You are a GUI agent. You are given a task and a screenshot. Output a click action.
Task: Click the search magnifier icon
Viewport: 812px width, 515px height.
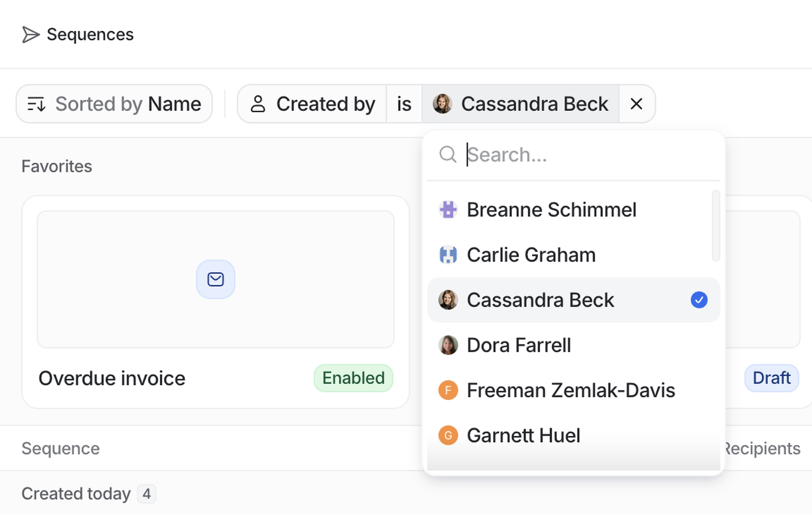447,155
